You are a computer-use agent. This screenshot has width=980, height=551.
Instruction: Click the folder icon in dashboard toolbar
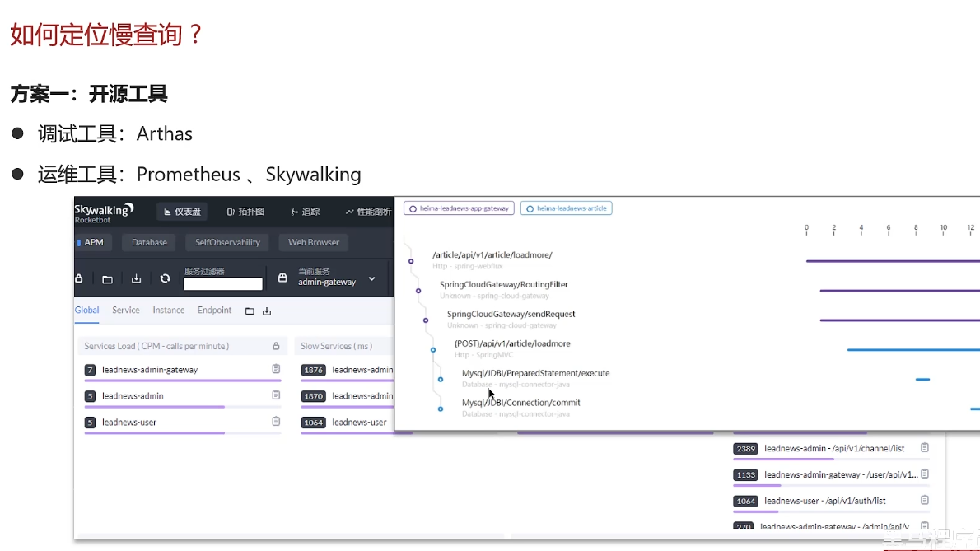[x=108, y=279]
